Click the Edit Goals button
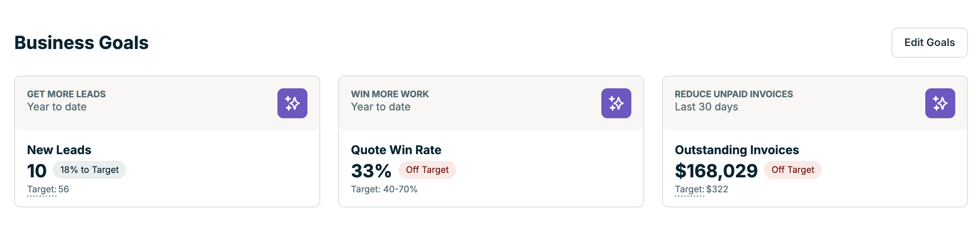This screenshot has width=980, height=229. 929,43
